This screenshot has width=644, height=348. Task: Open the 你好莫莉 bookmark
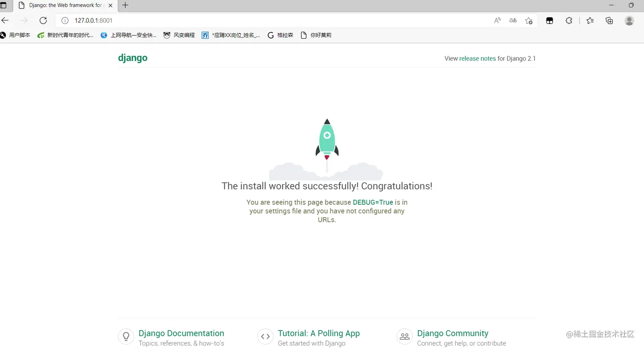coord(316,35)
